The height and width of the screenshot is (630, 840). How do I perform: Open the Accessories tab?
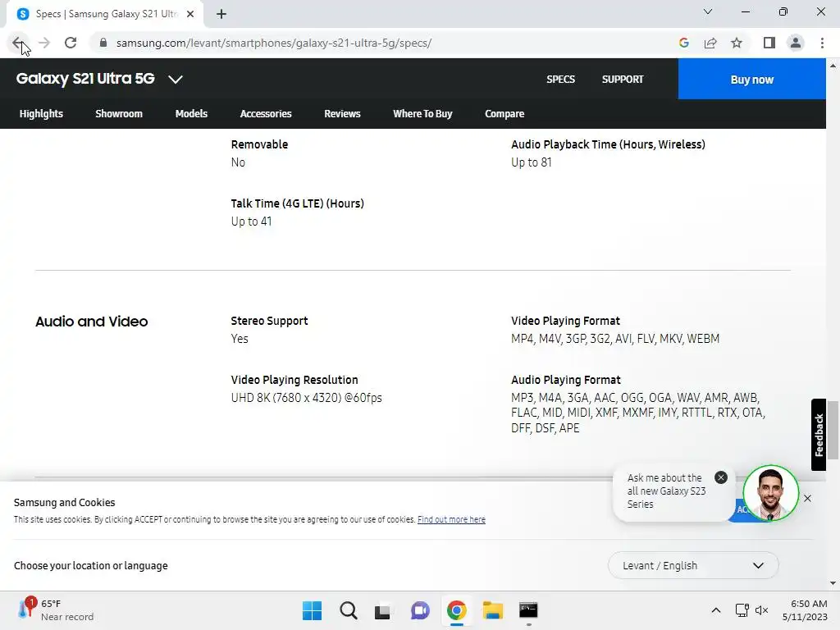(266, 113)
